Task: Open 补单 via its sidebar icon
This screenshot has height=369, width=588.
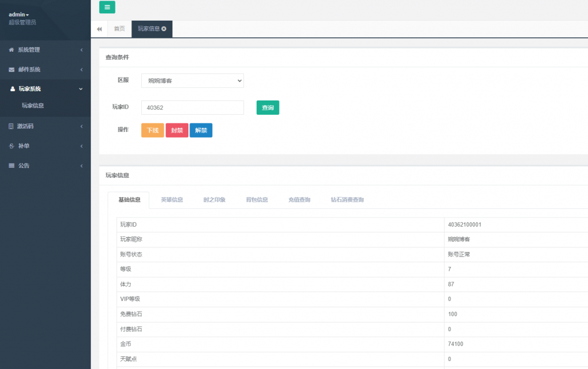Action: [13, 146]
